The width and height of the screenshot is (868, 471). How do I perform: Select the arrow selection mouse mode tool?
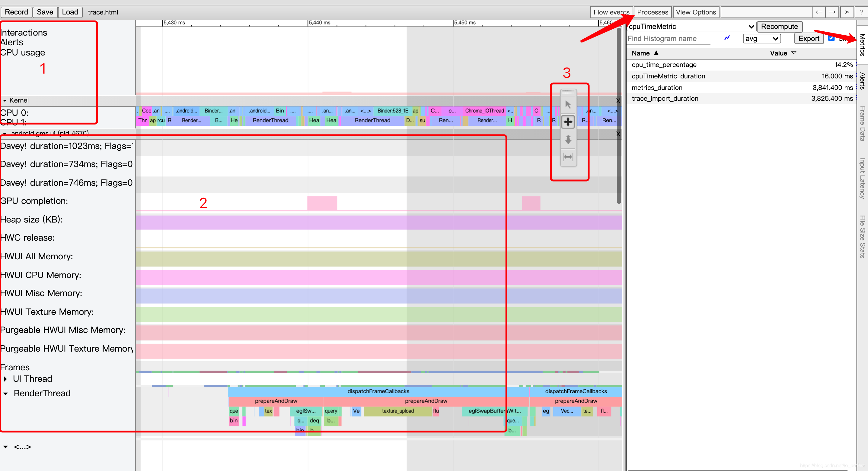(568, 105)
